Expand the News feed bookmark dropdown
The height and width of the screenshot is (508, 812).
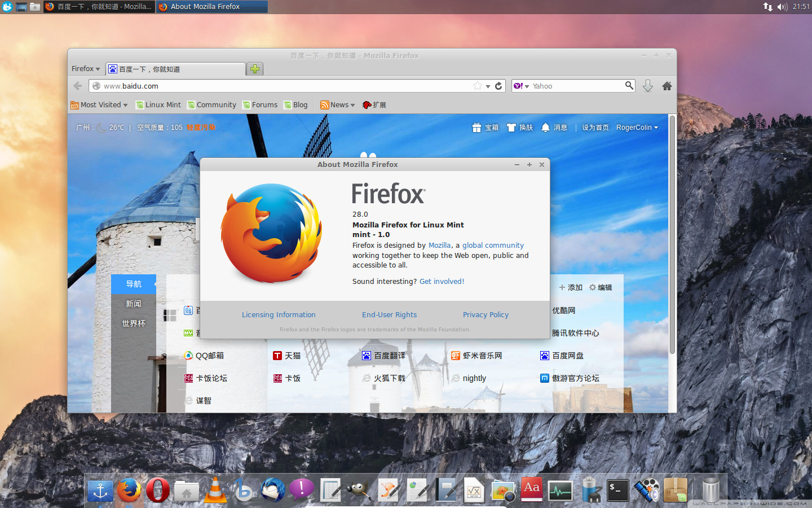coord(338,105)
